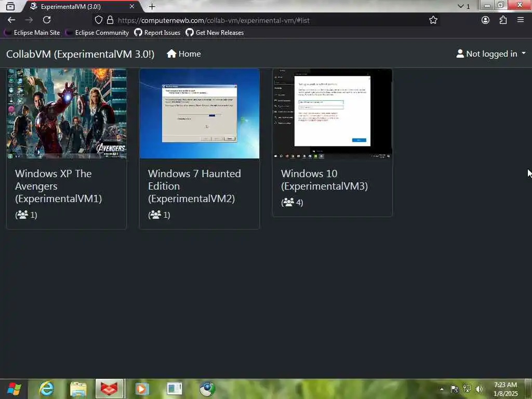Viewport: 532px width, 399px height.
Task: Expand the Not logged in dropdown
Action: coord(490,54)
